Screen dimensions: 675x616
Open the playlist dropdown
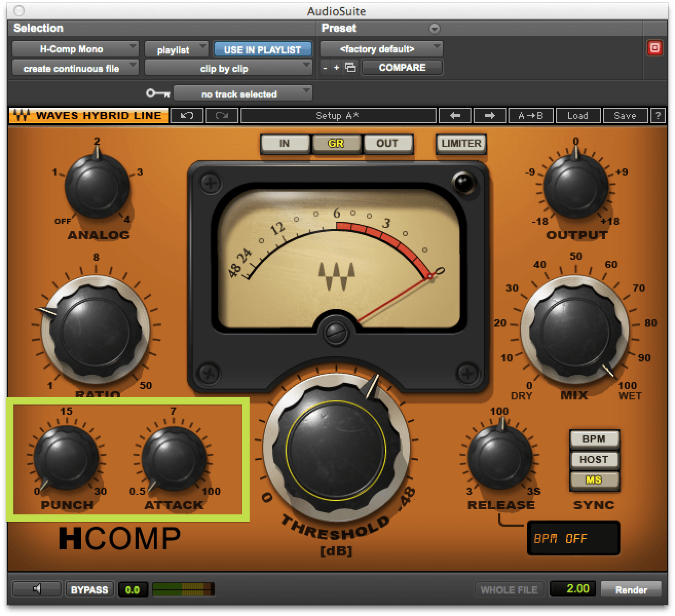pyautogui.click(x=176, y=50)
